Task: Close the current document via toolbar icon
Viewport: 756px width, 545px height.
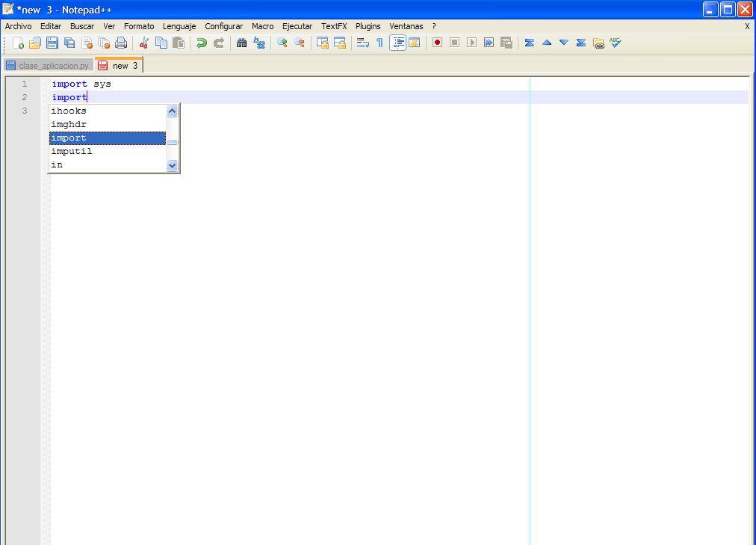Action: pyautogui.click(x=87, y=43)
